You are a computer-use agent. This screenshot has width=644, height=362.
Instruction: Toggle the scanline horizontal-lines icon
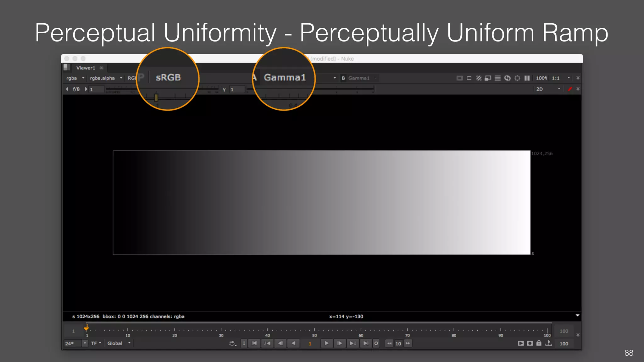click(497, 78)
